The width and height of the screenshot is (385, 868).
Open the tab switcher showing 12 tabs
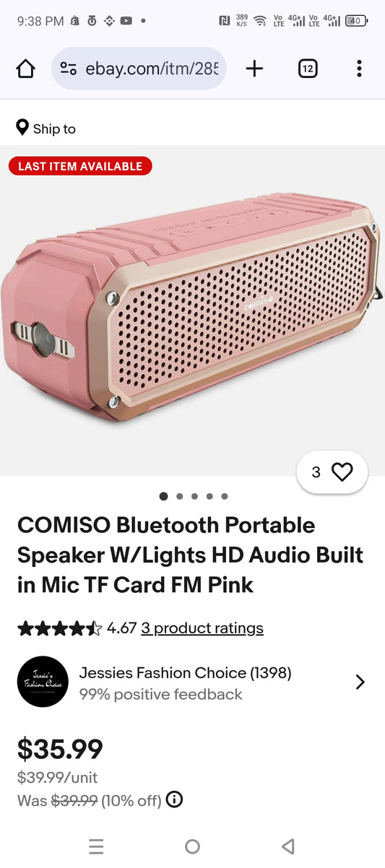pyautogui.click(x=308, y=69)
